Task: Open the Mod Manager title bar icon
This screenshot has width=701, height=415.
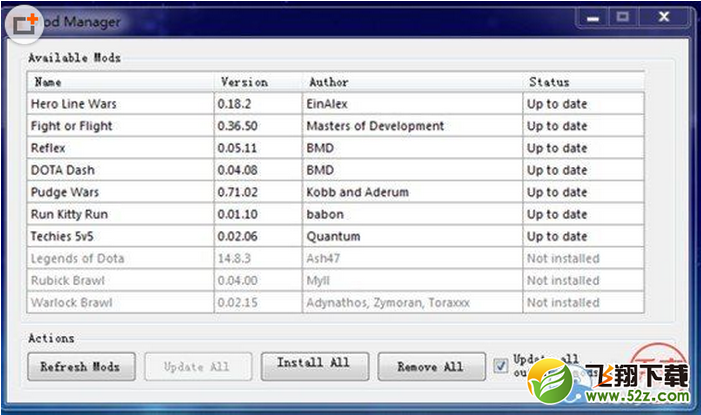Action: point(24,24)
